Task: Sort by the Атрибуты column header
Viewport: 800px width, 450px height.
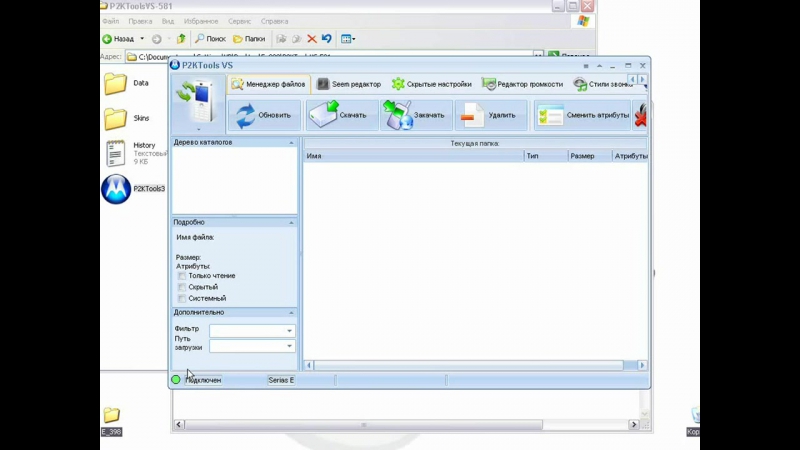Action: point(630,156)
